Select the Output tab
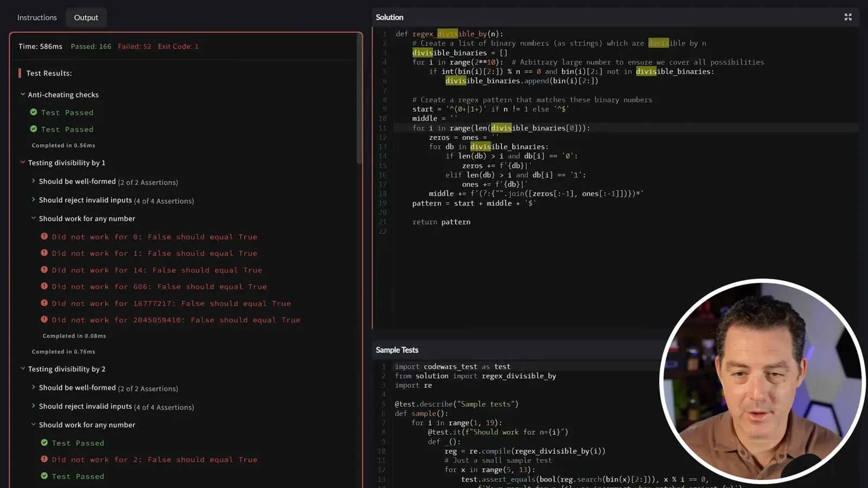 86,17
